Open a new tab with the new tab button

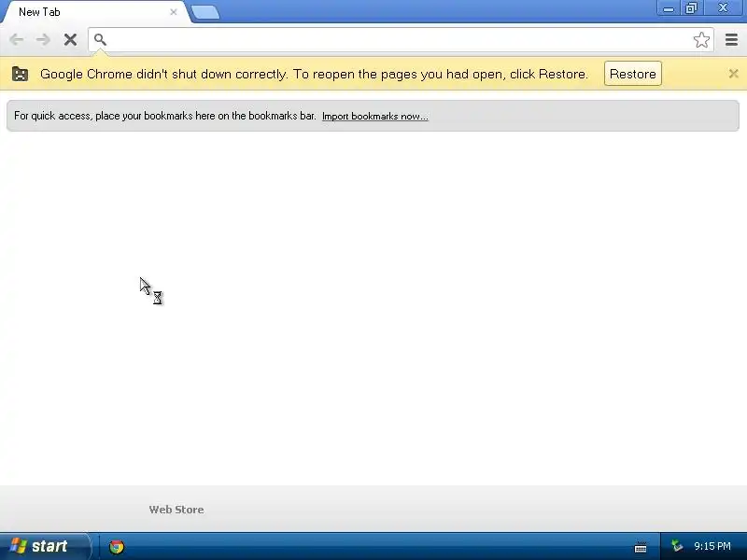(x=205, y=13)
